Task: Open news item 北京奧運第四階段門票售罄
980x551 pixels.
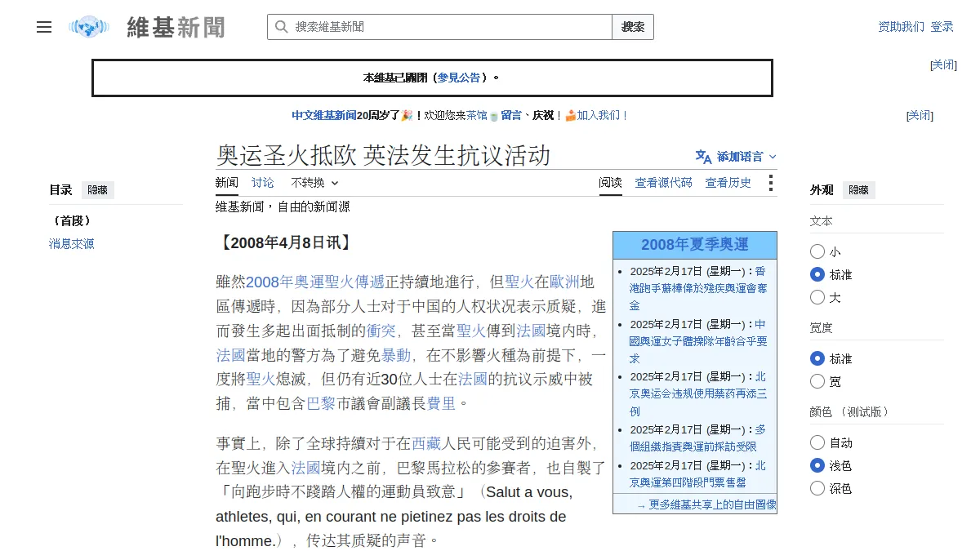Action: [698, 473]
